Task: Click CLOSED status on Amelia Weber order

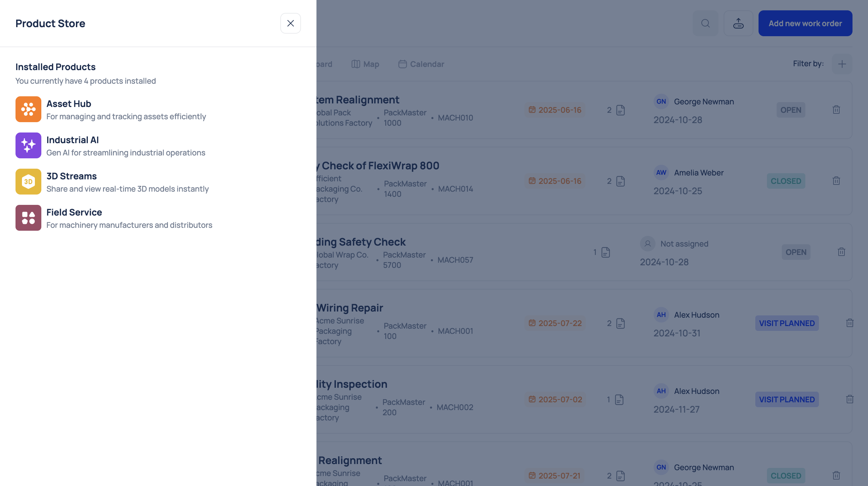Action: [x=786, y=181]
